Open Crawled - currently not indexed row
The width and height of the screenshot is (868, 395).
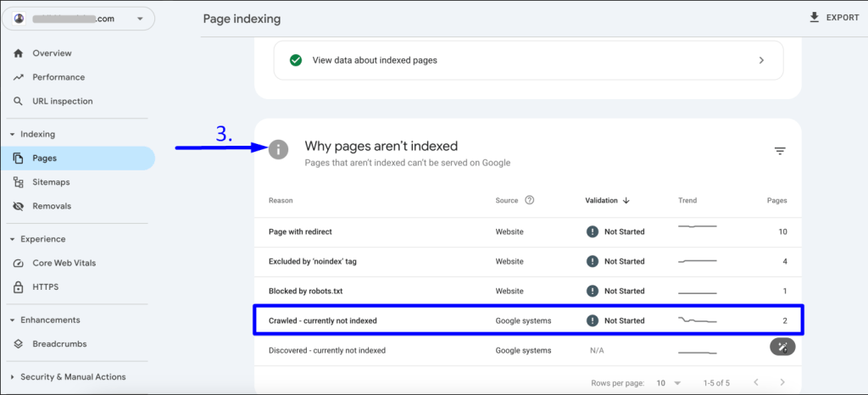[x=527, y=320]
